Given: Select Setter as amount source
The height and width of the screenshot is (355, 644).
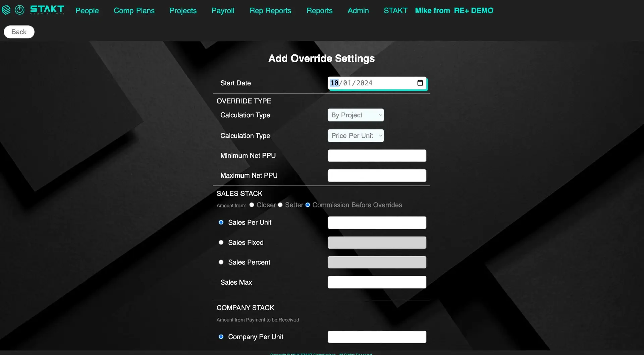Looking at the screenshot, I should [x=280, y=205].
